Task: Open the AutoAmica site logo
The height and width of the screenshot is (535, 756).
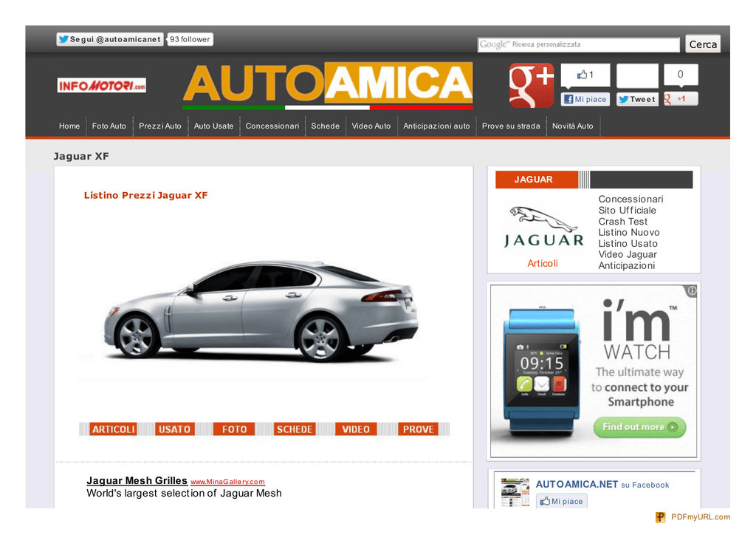Action: [x=328, y=86]
